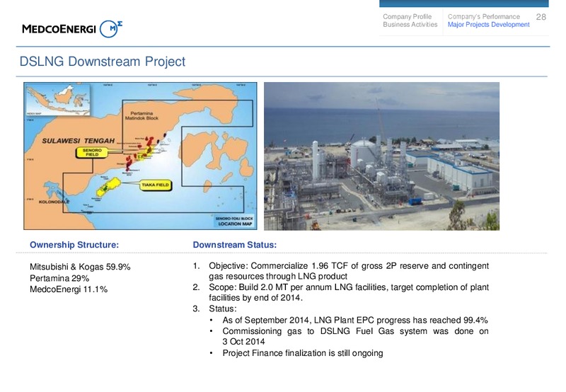Click the Pertamina 29% ownership line
566x392 pixels.
tap(59, 278)
